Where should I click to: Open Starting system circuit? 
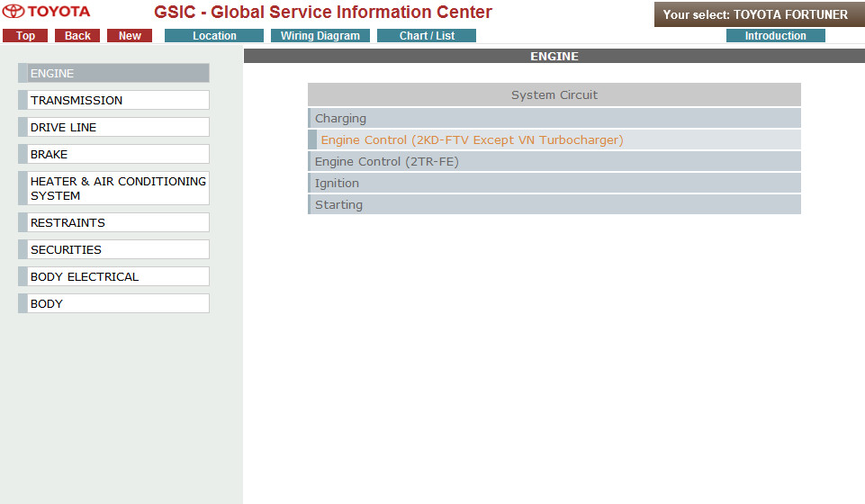tap(554, 204)
